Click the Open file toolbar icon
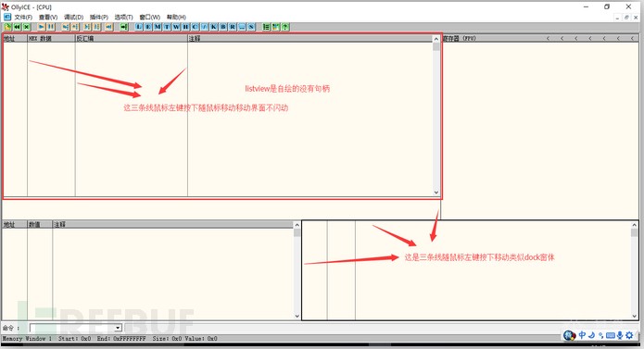644x349 pixels. [7, 27]
